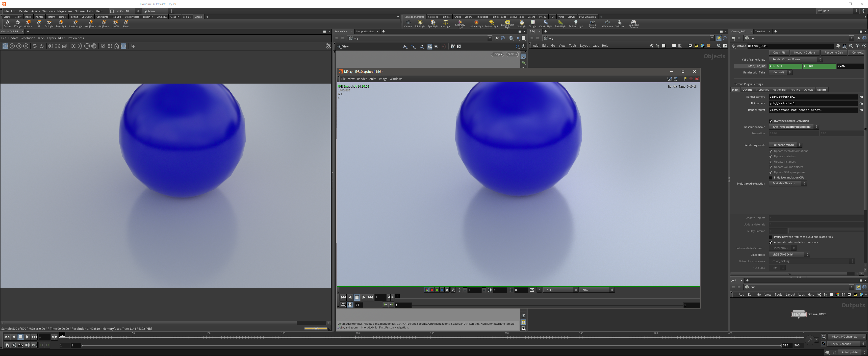Screen dimensions: 868x356
Task: Open the AOVs menu in Octane IPR
Action: tap(41, 38)
